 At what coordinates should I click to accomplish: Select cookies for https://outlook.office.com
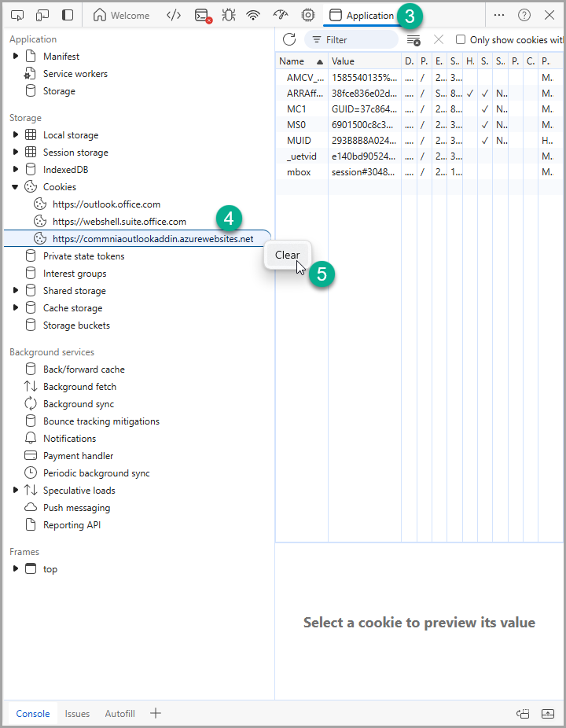pos(106,204)
